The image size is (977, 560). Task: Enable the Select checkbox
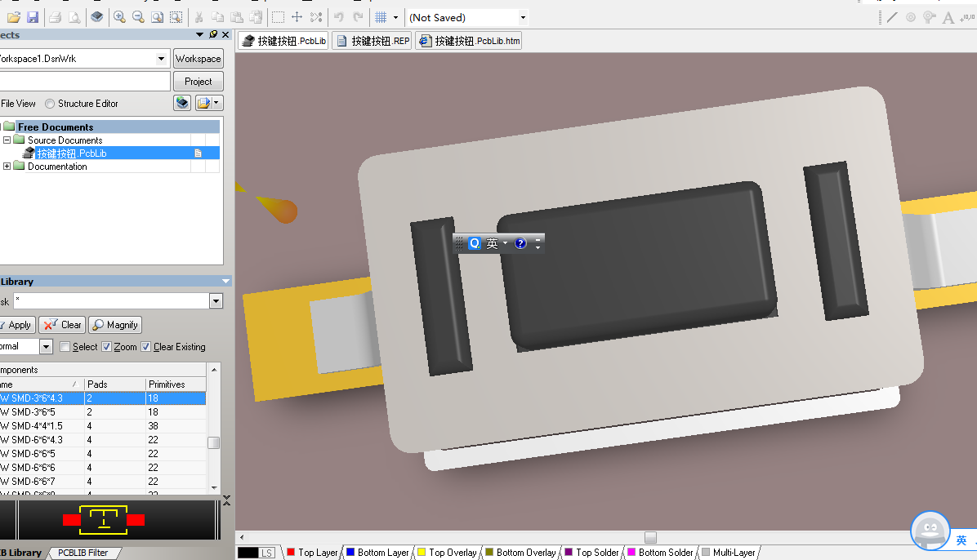[x=65, y=347]
